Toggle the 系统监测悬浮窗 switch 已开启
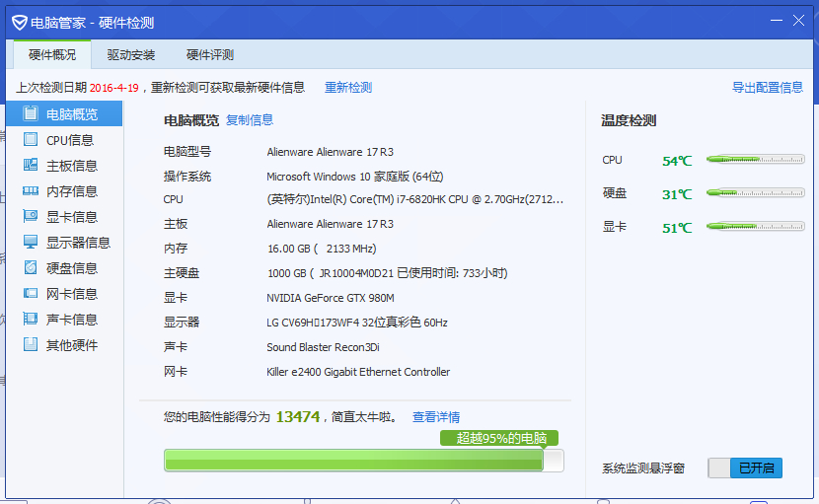 pyautogui.click(x=745, y=468)
